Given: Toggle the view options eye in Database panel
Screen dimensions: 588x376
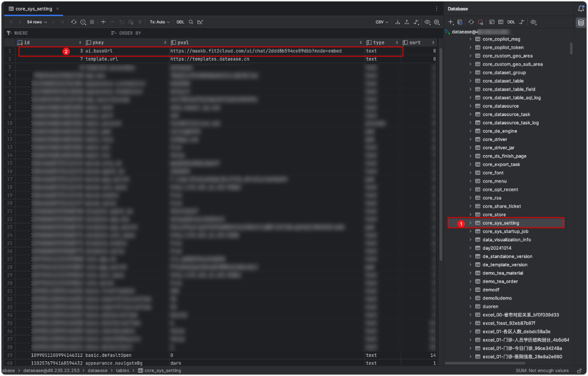Looking at the screenshot, I should pos(534,22).
